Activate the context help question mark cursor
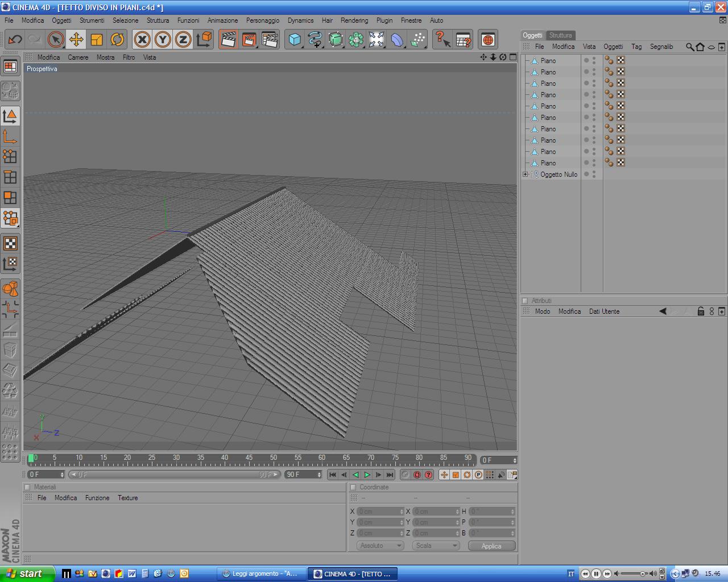 point(442,39)
